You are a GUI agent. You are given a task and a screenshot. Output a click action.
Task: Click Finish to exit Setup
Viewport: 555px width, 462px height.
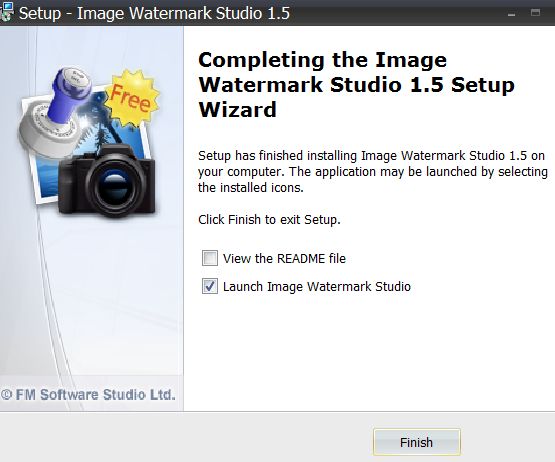point(417,442)
